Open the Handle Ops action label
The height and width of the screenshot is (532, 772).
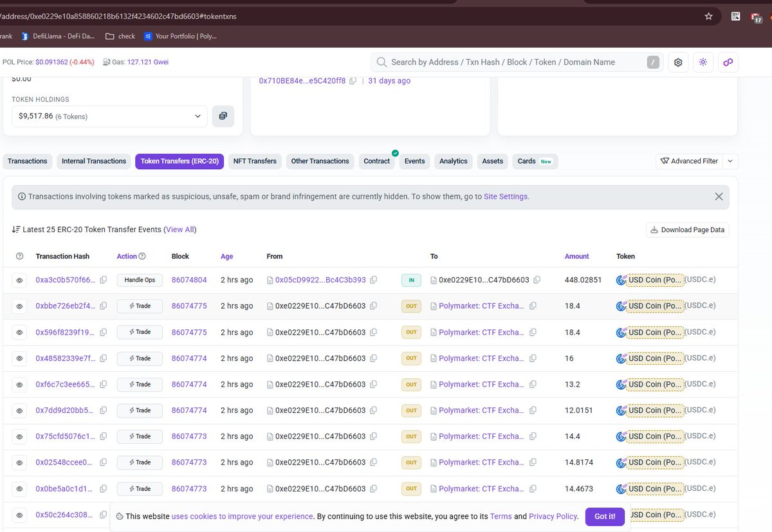coord(140,280)
